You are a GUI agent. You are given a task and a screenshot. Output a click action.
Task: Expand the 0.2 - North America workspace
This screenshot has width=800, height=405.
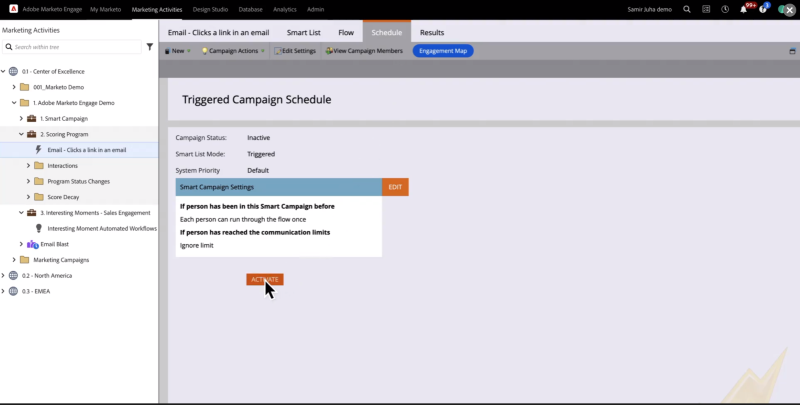(4, 275)
